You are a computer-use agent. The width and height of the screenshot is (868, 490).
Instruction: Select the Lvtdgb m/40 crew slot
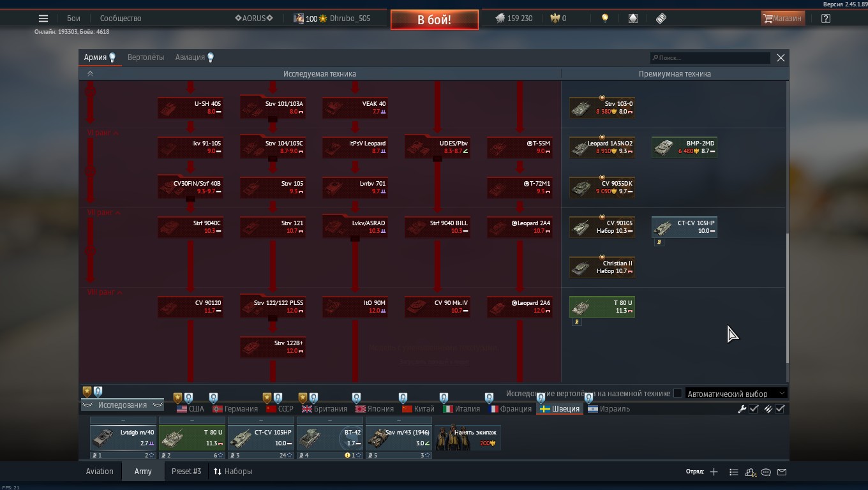point(123,438)
